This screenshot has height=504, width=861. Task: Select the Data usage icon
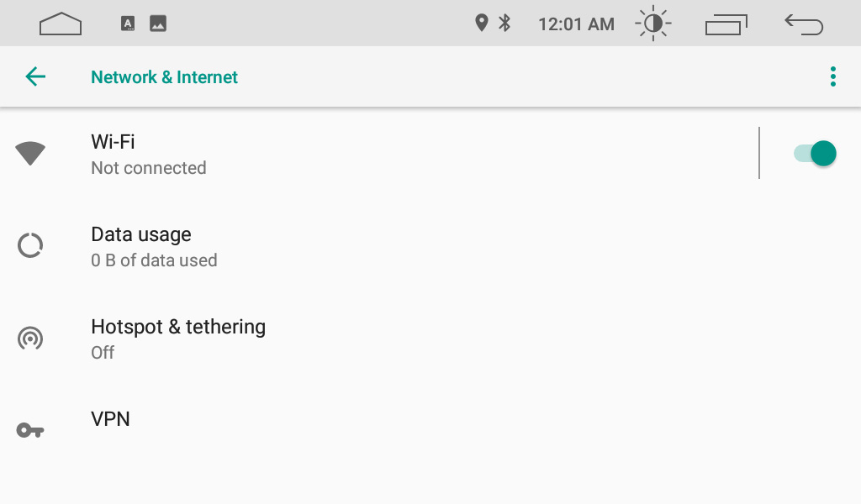pos(31,245)
